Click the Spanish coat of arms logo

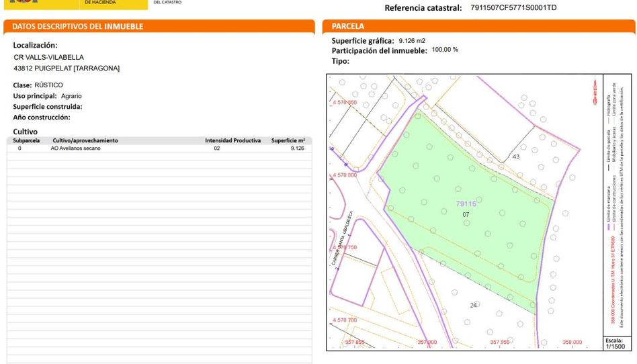pos(24,3)
